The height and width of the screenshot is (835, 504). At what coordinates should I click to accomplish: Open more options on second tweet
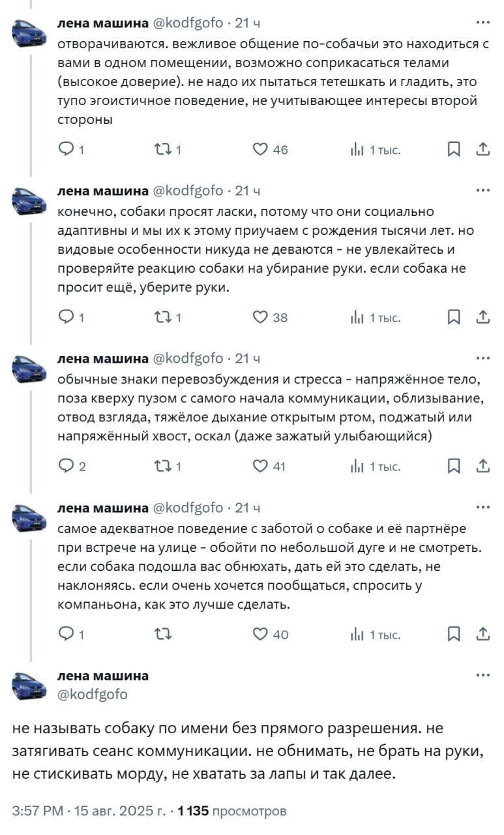point(482,190)
